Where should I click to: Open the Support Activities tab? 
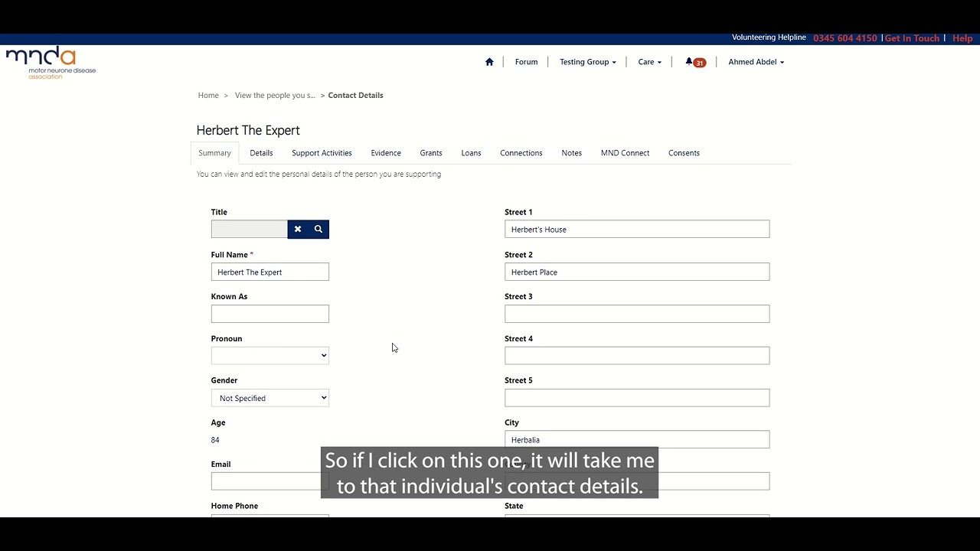point(322,153)
